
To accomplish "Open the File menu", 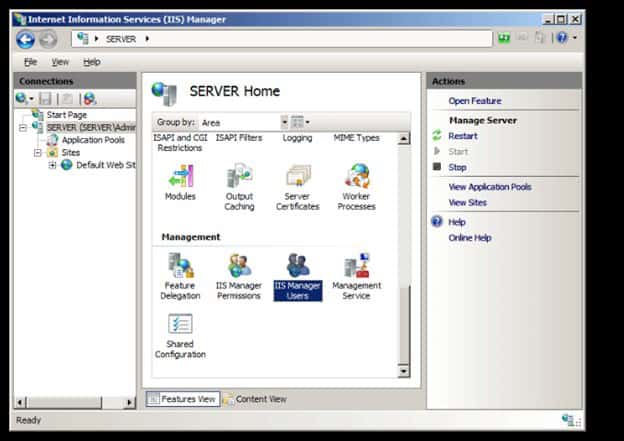I will [x=30, y=62].
